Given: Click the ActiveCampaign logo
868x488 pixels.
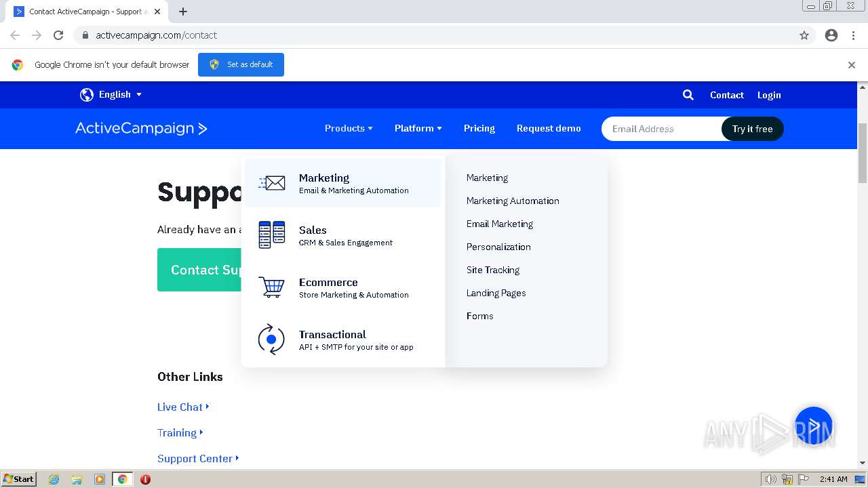Looking at the screenshot, I should (x=141, y=128).
